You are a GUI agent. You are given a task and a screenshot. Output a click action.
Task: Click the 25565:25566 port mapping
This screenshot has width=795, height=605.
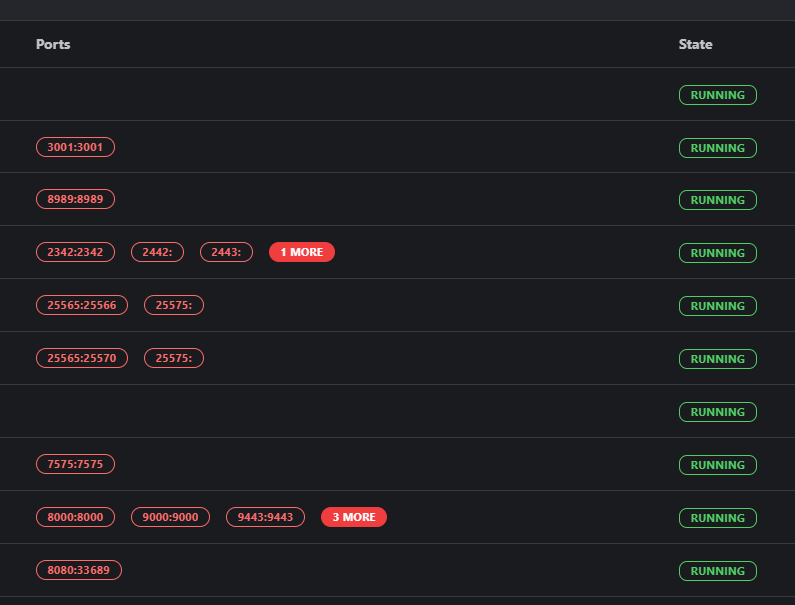(x=82, y=305)
